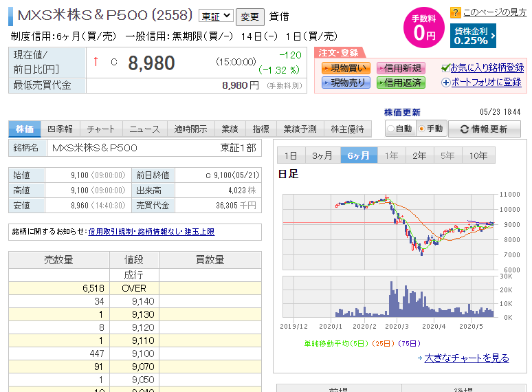Viewport: 532px width, 392px height.
Task: Select the 3ヶ月 chart period tab
Action: tap(322, 155)
